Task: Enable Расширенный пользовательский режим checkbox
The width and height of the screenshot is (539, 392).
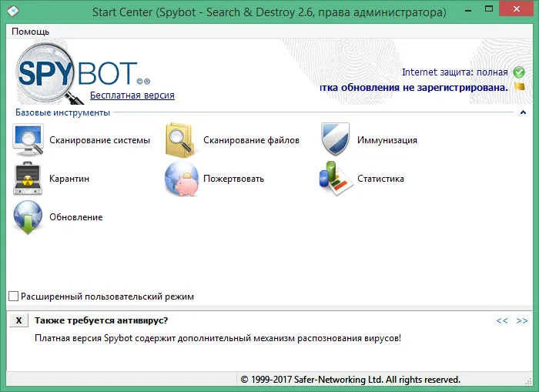Action: (13, 296)
